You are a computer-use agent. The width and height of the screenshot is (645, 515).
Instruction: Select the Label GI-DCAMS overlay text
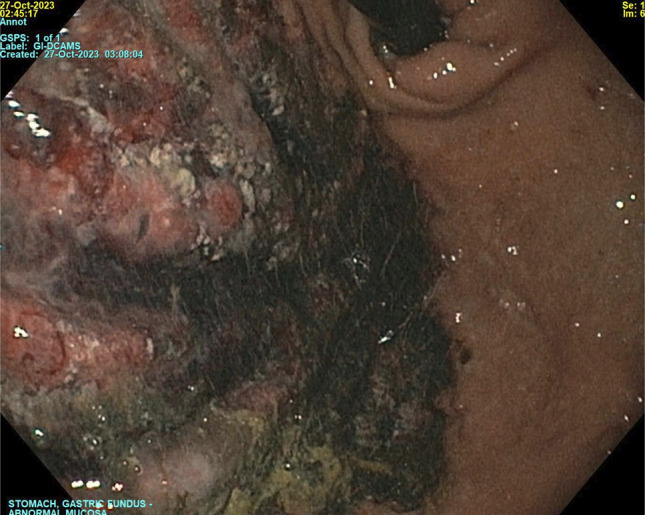click(40, 46)
